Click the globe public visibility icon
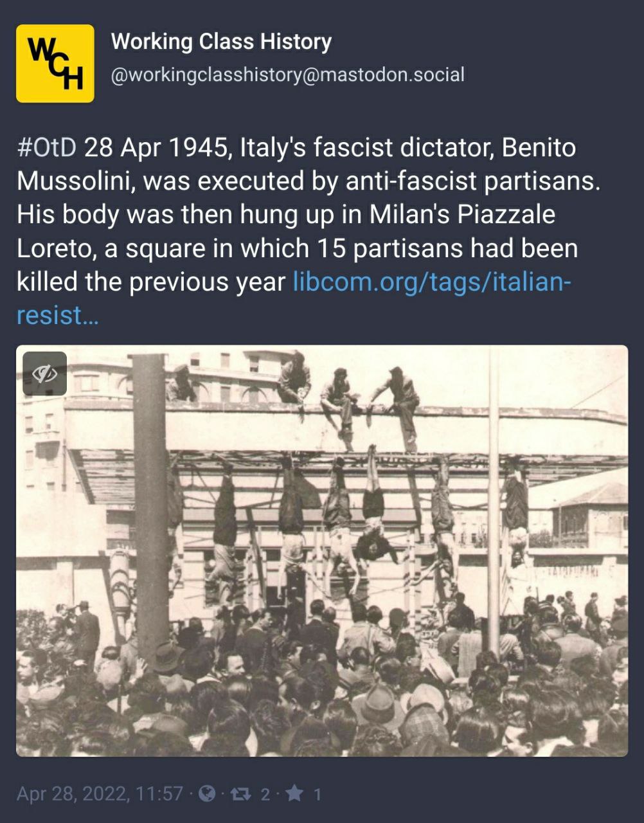 coord(207,795)
